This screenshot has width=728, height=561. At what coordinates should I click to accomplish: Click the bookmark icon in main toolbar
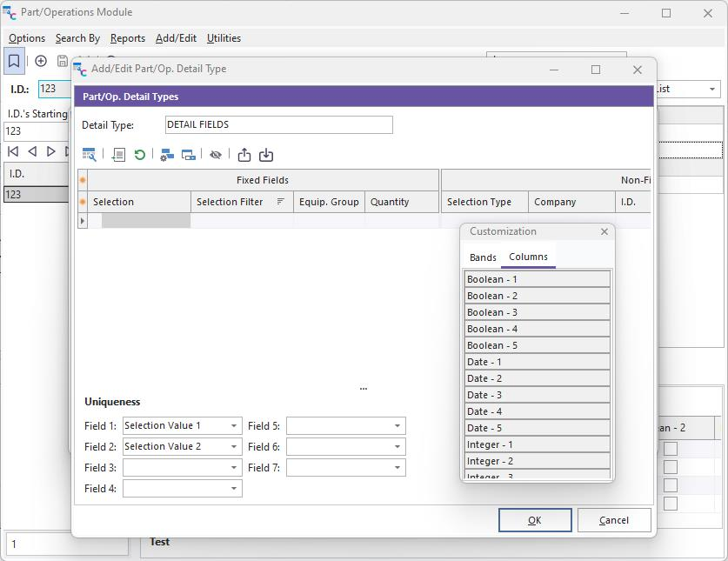point(14,61)
